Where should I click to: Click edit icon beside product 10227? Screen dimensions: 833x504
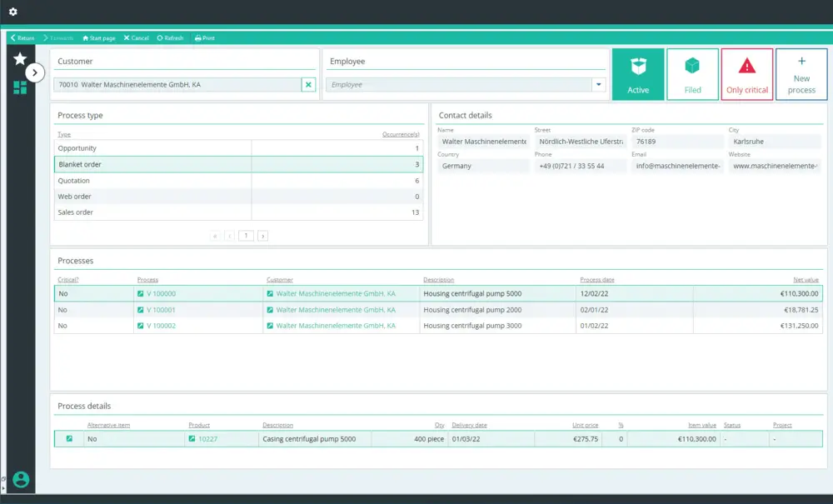[x=192, y=439]
